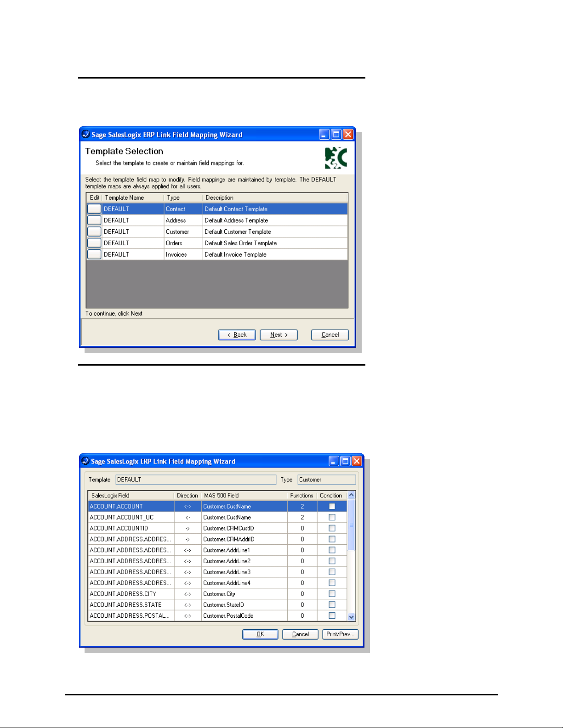Toggle Condition checkbox for Customer.CRMAddrID row

[x=332, y=539]
